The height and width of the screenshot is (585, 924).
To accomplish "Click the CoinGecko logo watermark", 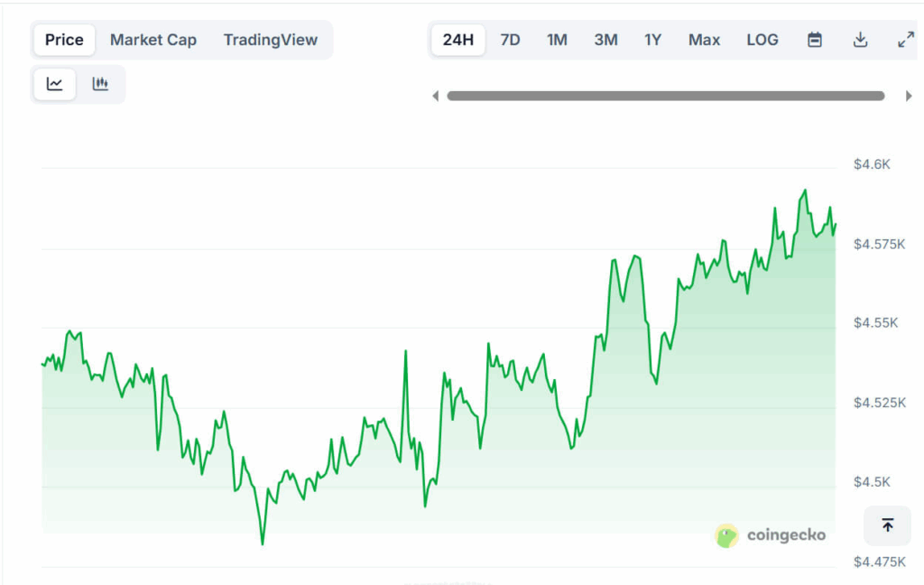I will (x=771, y=535).
